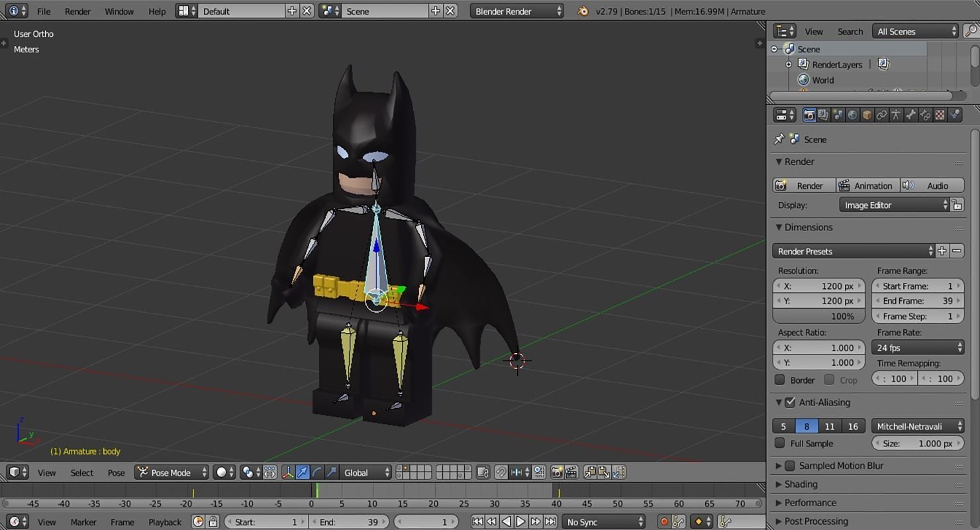Screen dimensions: 980x530
Task: Open the Window menu
Action: click(119, 11)
